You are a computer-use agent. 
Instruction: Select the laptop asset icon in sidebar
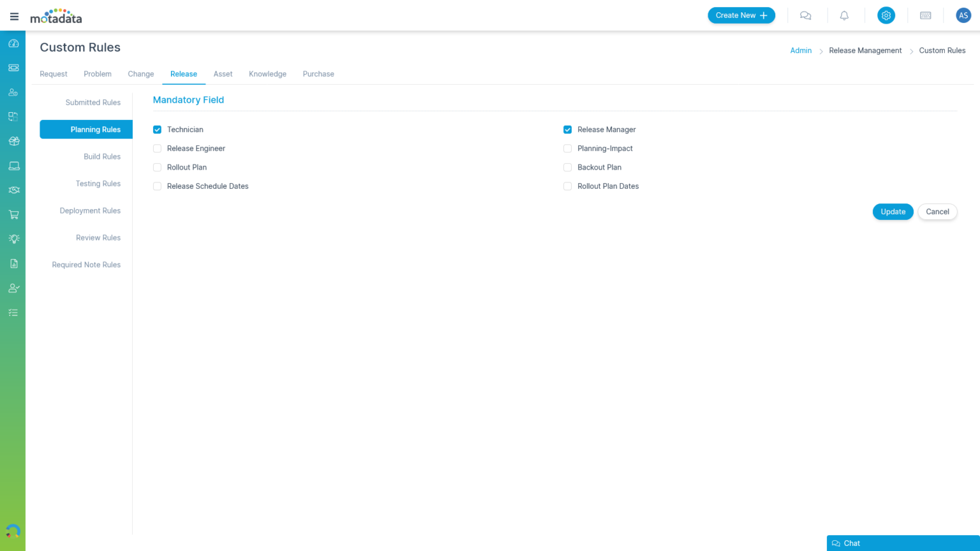pyautogui.click(x=13, y=166)
